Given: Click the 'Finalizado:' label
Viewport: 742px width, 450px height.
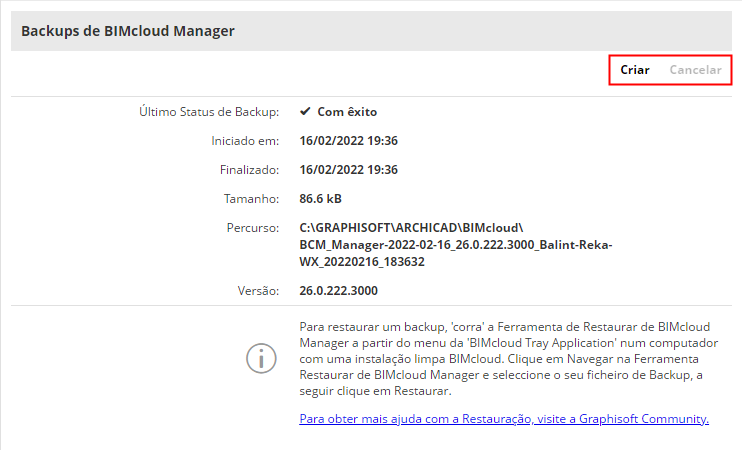Looking at the screenshot, I should pyautogui.click(x=248, y=170).
